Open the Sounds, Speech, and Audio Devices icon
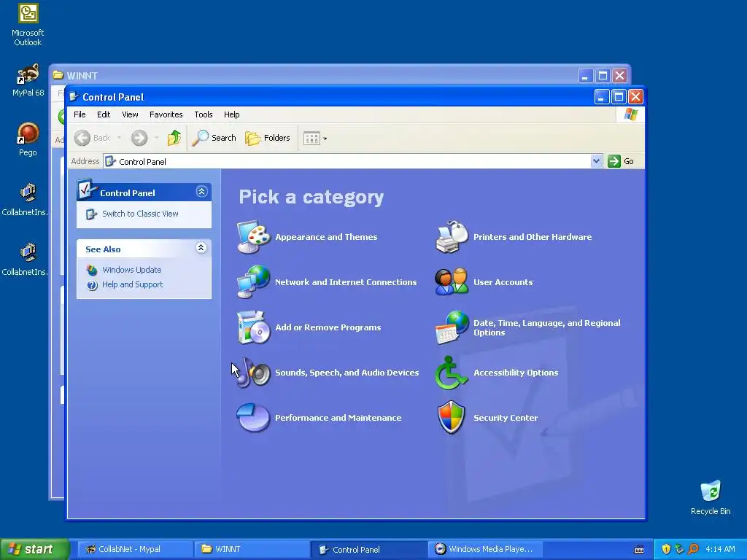747x560 pixels. [x=254, y=373]
